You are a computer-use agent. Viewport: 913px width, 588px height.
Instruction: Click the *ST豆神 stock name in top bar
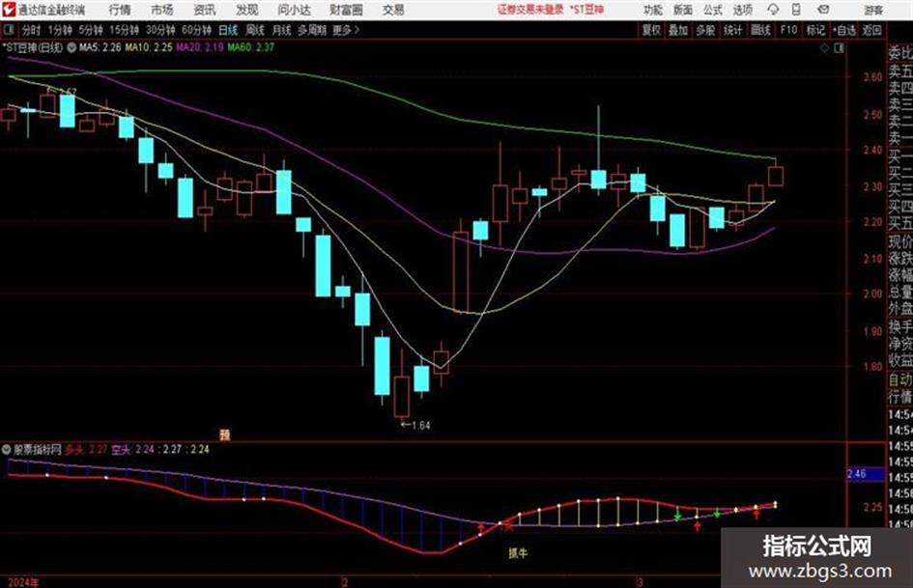click(586, 10)
